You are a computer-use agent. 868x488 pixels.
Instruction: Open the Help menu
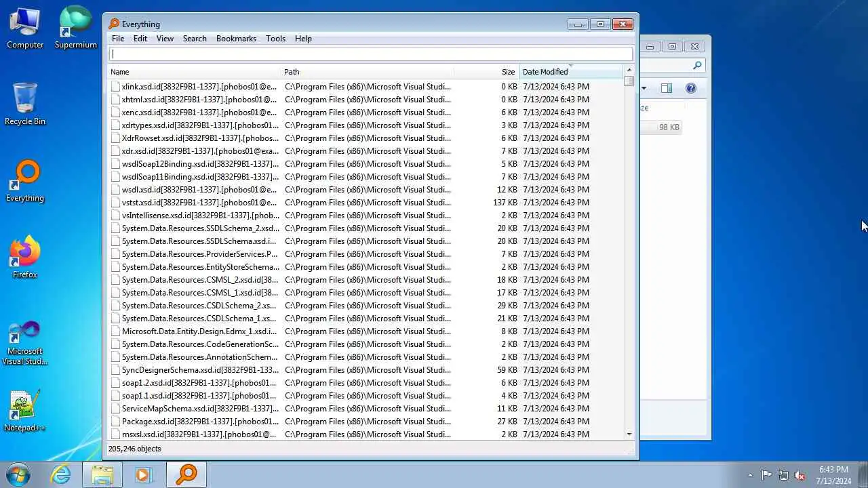(303, 39)
